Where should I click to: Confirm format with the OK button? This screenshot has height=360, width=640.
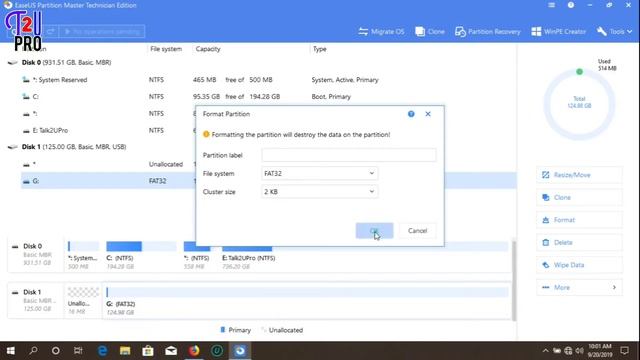(374, 231)
